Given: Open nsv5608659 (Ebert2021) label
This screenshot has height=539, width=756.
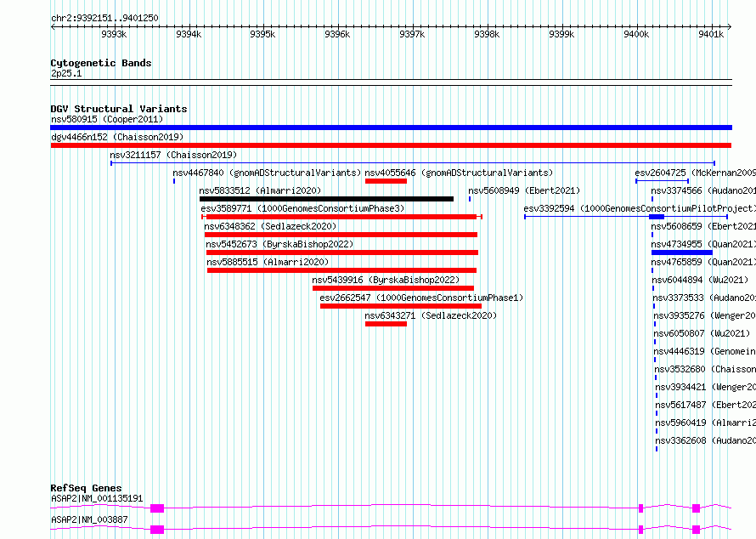Looking at the screenshot, I should point(703,226).
